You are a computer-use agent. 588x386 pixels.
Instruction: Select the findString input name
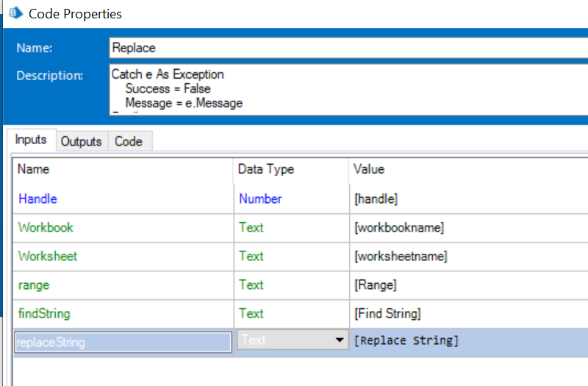coord(44,313)
